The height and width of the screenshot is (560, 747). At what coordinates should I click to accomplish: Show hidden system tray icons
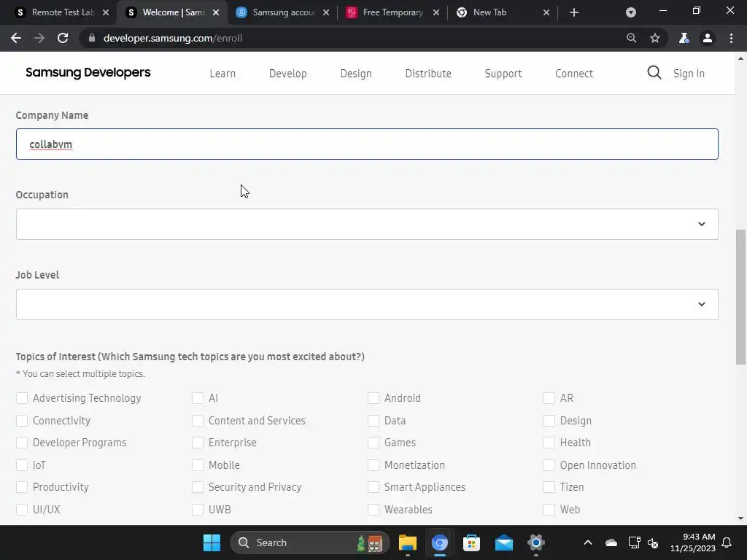click(588, 542)
